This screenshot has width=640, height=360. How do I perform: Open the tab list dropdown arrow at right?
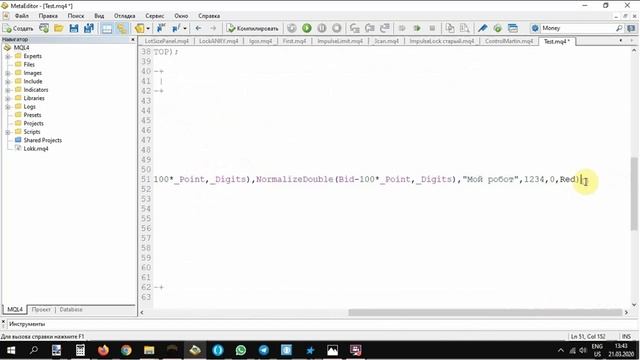[621, 40]
